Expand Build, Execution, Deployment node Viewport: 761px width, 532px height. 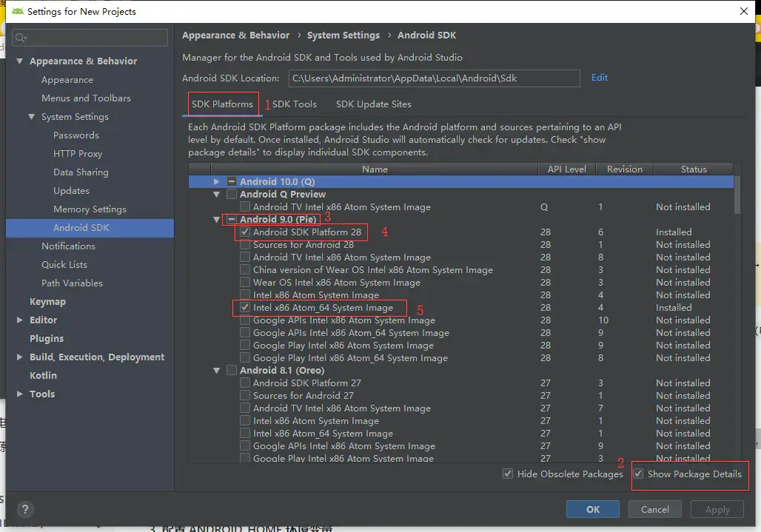pyautogui.click(x=19, y=357)
